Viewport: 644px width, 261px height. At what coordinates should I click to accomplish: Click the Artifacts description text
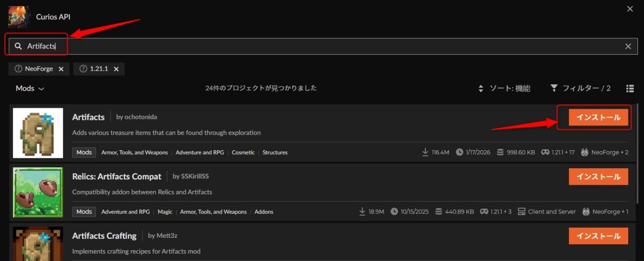(x=167, y=133)
